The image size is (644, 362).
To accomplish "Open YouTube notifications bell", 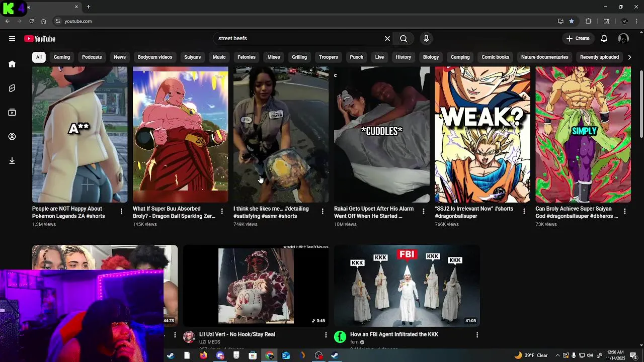I will [604, 39].
